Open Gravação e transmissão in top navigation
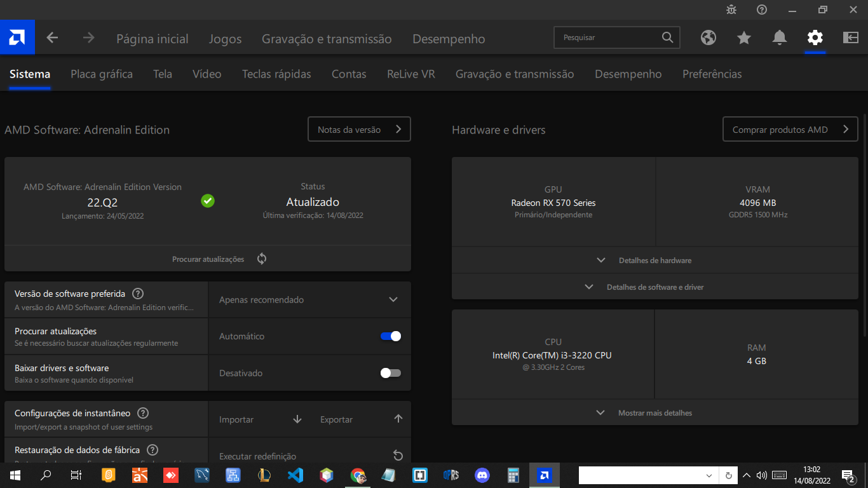 [327, 39]
